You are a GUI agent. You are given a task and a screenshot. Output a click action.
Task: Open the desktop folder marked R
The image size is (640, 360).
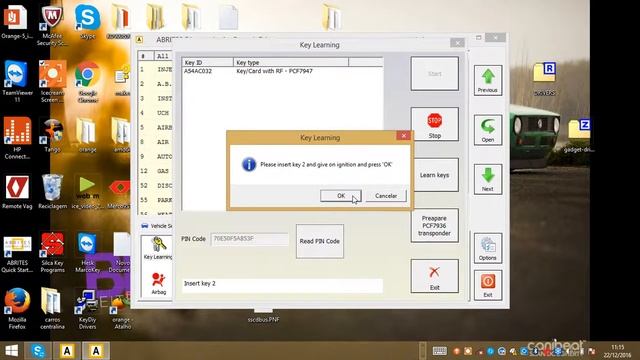(544, 80)
